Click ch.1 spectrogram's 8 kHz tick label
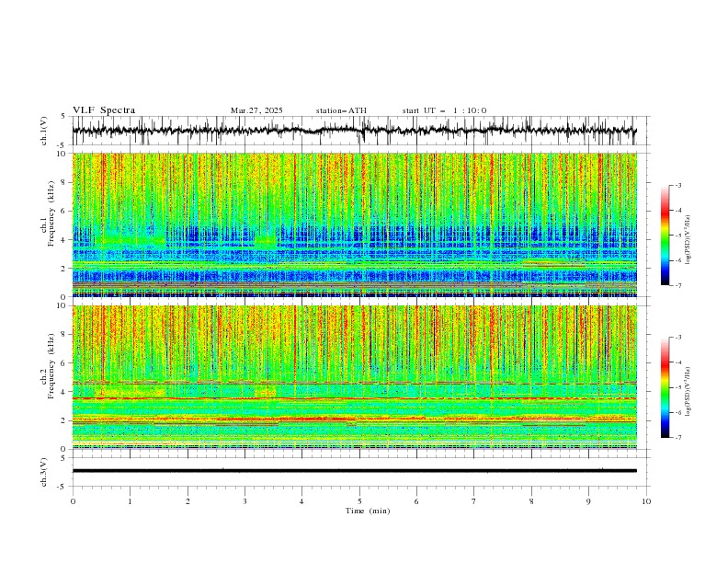The width and height of the screenshot is (728, 563). (x=64, y=182)
